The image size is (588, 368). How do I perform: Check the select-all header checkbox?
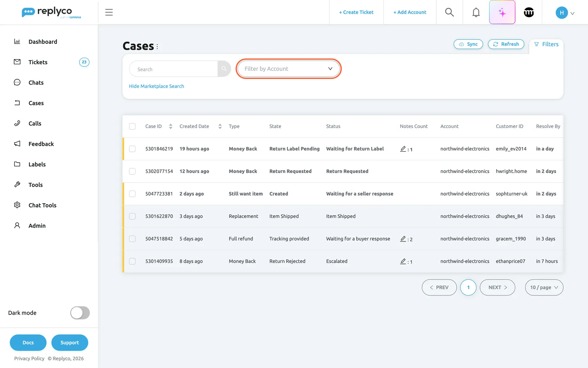pyautogui.click(x=132, y=126)
